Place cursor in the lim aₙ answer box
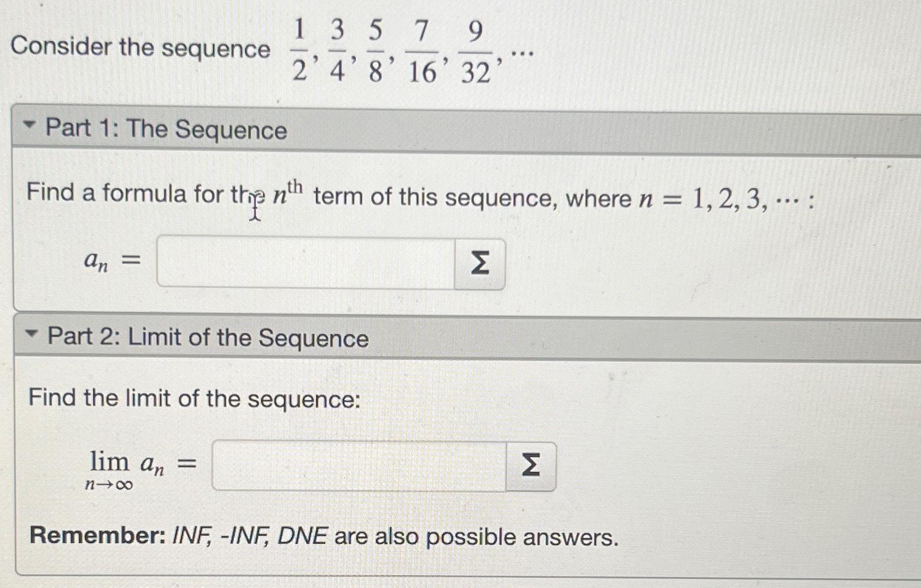This screenshot has width=921, height=588. tap(358, 466)
